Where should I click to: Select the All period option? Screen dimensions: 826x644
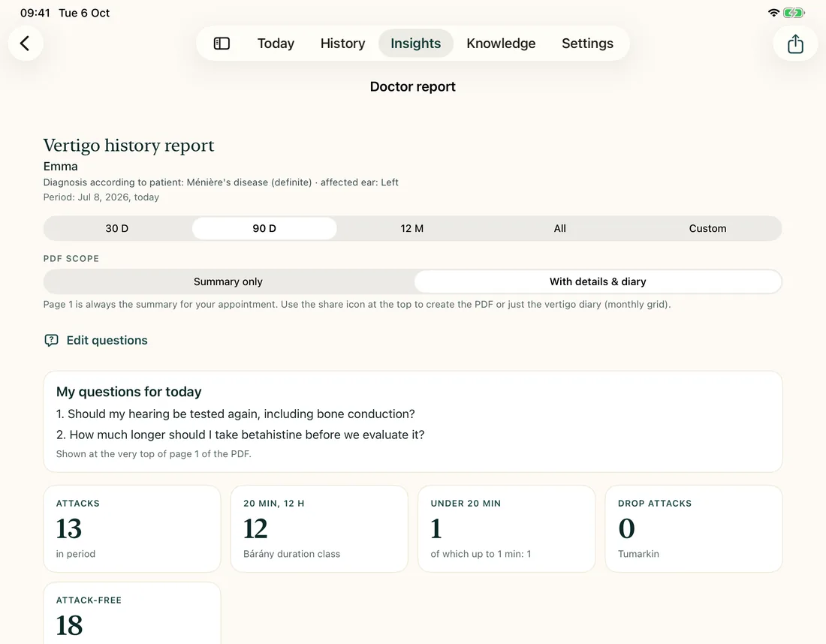[560, 228]
